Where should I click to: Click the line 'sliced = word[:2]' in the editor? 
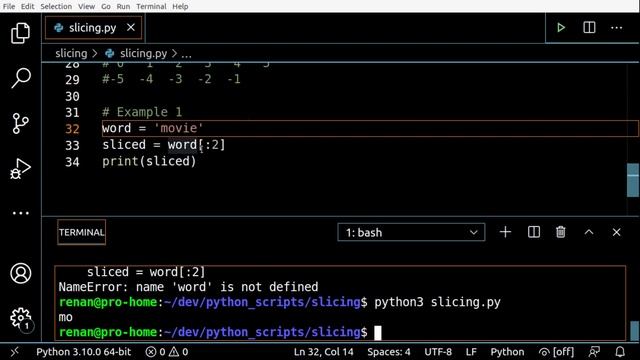point(164,145)
